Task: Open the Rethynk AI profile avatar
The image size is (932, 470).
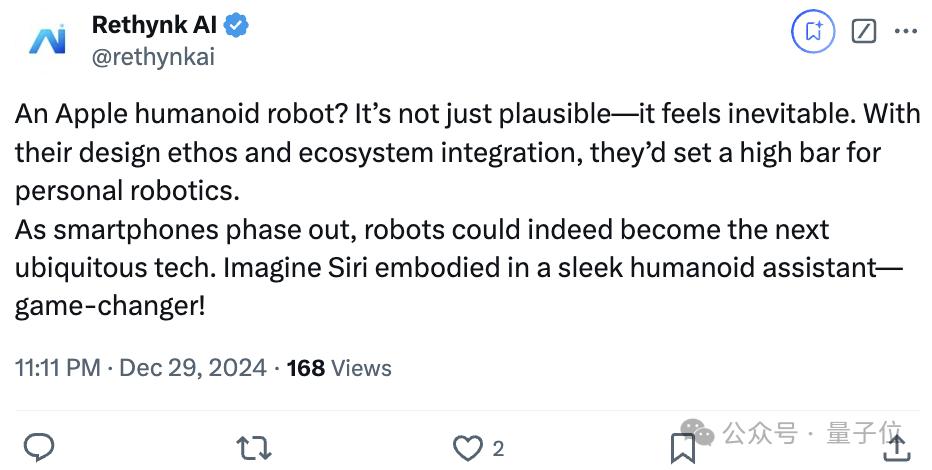Action: 48,40
